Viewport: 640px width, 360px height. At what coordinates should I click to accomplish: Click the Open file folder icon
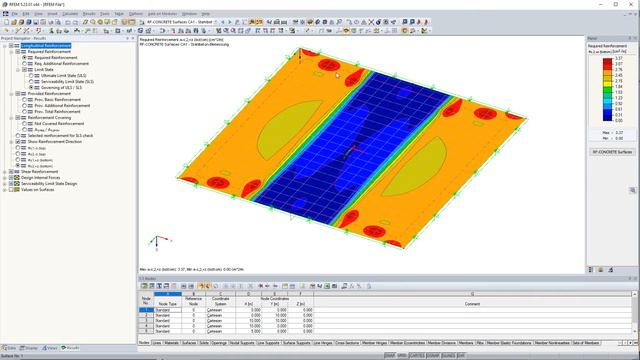pos(14,22)
